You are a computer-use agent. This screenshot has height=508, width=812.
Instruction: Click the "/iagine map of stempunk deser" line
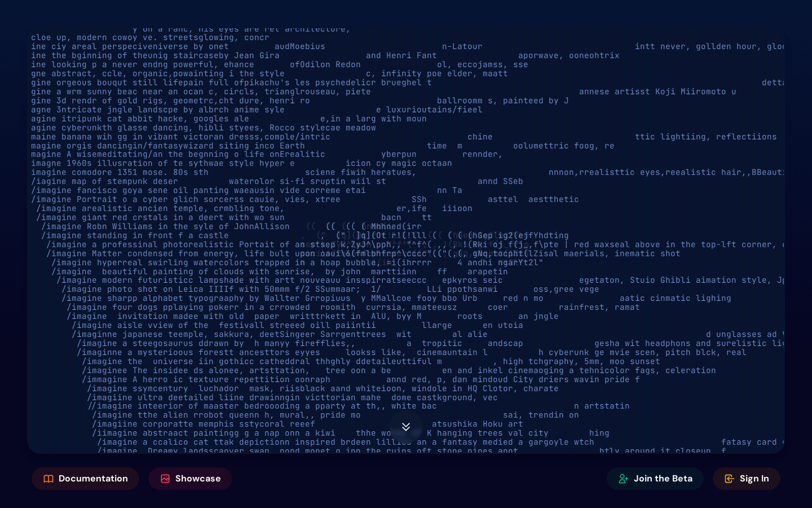coord(277,181)
